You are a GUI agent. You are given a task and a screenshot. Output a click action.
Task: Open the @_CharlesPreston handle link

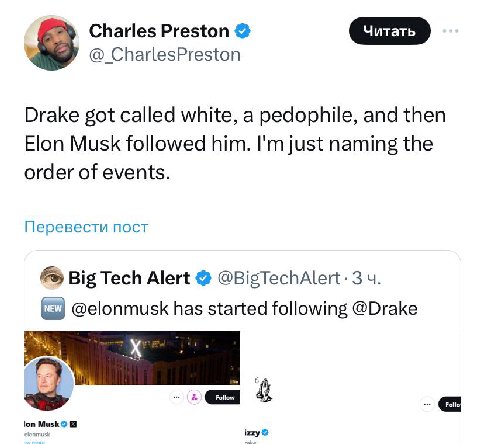coord(165,55)
